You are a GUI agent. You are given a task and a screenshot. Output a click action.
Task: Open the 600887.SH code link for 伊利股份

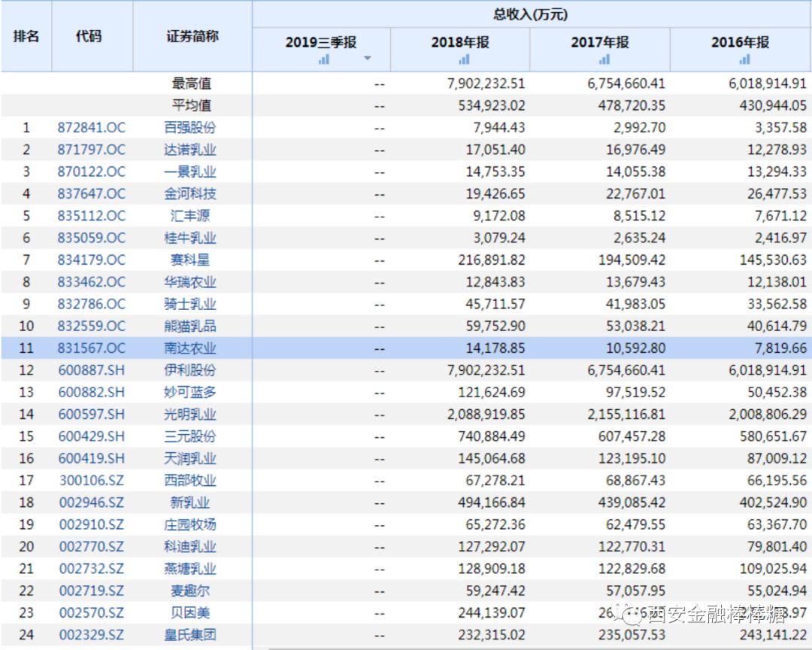pos(92,370)
